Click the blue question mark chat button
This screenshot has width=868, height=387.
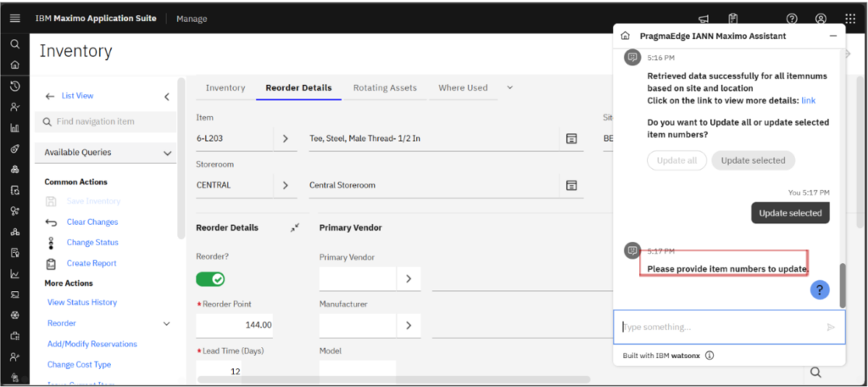pyautogui.click(x=820, y=289)
